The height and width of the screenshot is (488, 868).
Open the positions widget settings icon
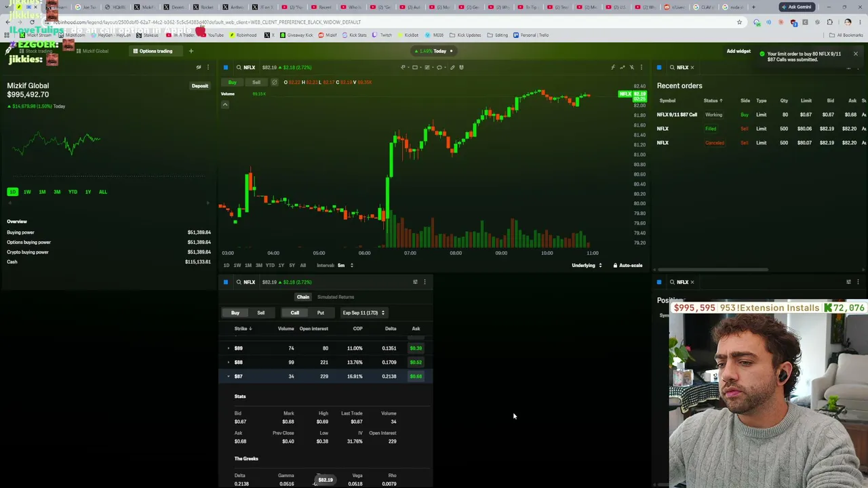point(848,282)
